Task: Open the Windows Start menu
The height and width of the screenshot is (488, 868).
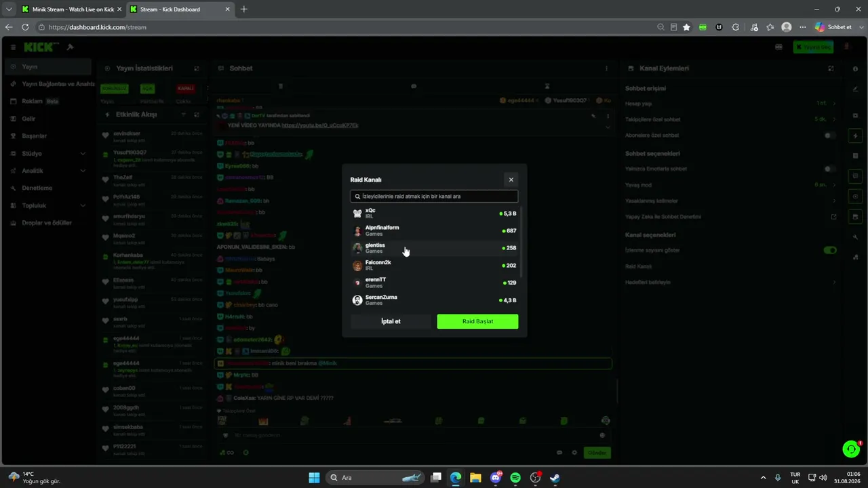Action: tap(314, 478)
